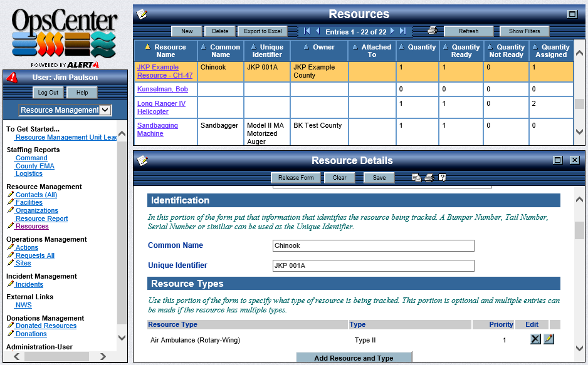588x365 pixels.
Task: Go to the last page of entries
Action: click(402, 31)
